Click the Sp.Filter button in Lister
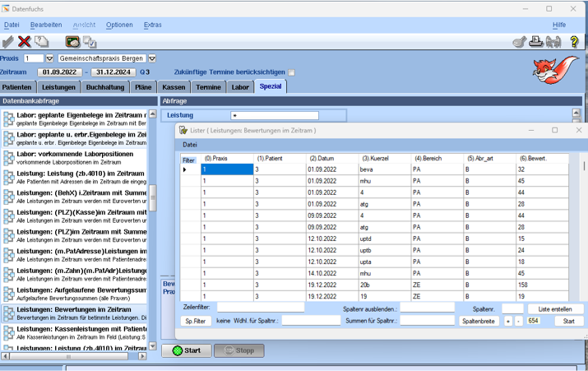 pyautogui.click(x=196, y=321)
